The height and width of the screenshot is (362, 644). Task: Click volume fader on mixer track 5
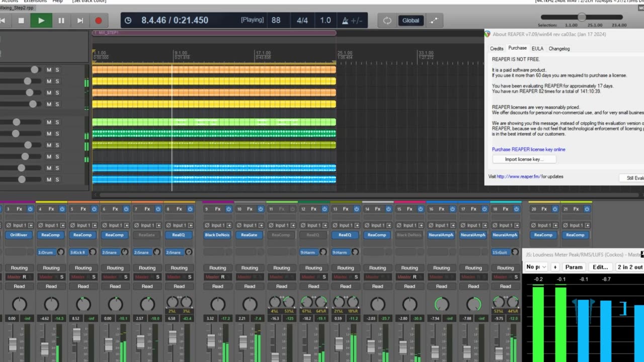pyautogui.click(x=76, y=335)
